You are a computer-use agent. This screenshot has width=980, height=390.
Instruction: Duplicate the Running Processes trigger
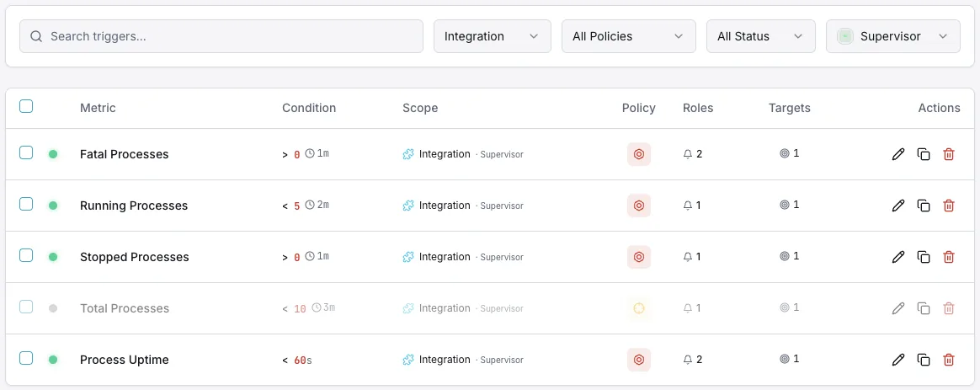[923, 206]
